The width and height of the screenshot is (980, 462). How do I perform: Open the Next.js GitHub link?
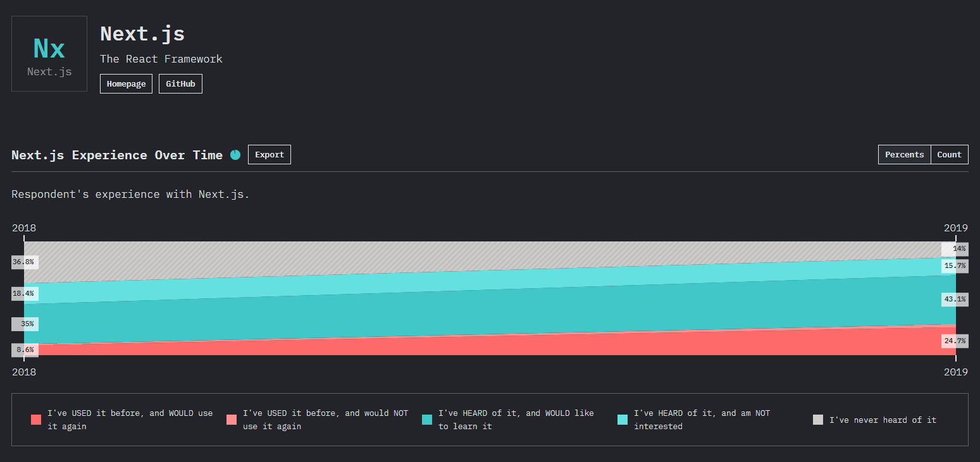click(x=180, y=84)
